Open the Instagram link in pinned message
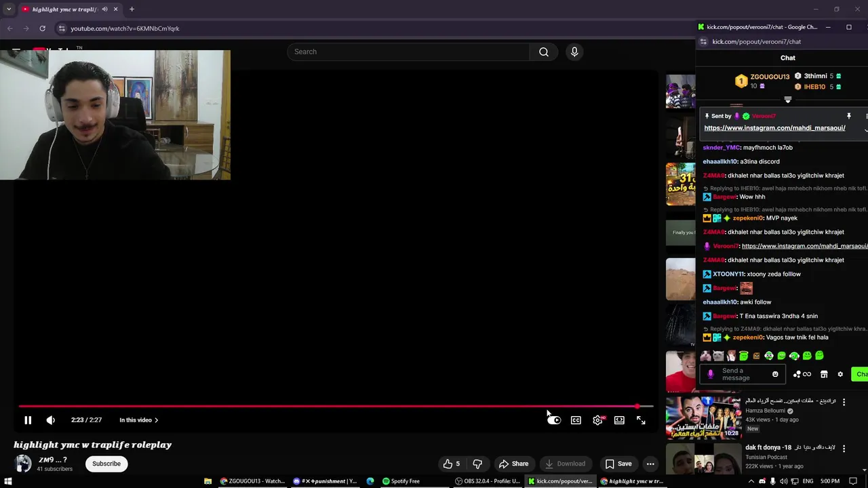 [x=774, y=128]
